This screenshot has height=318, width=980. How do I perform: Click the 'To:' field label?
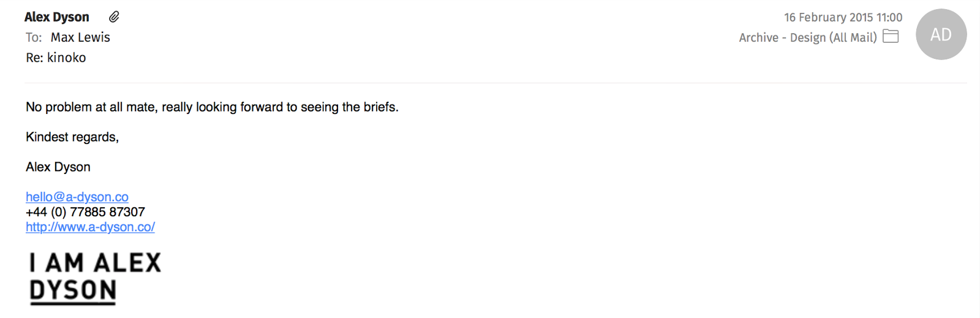coord(34,37)
